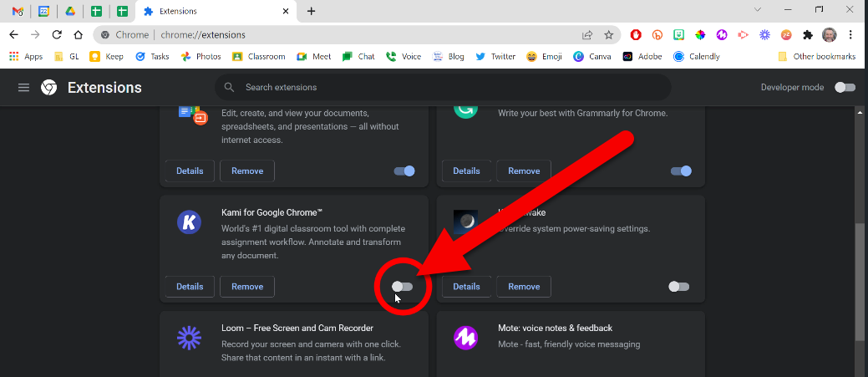The image size is (868, 377).
Task: Open the pink Screencastify arrow extension icon
Action: point(743,35)
